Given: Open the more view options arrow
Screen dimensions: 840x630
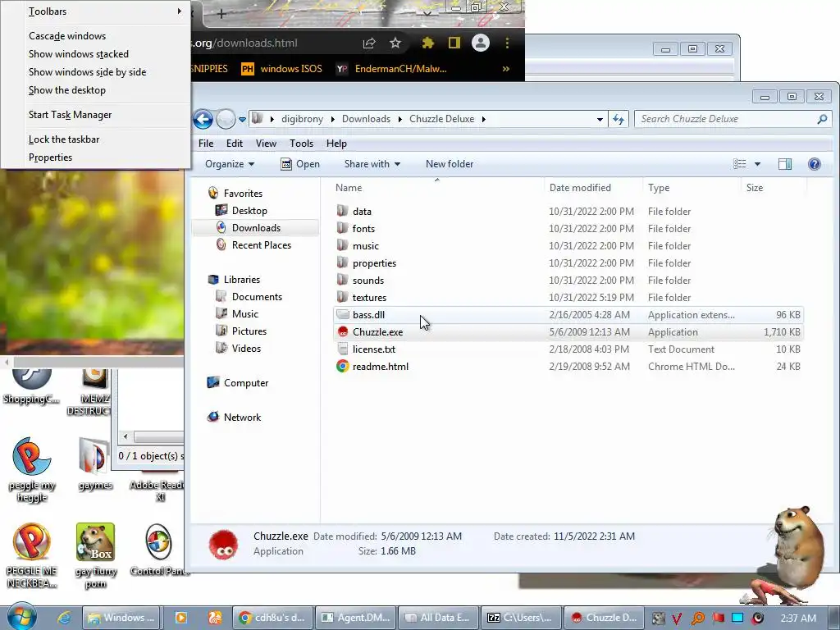Looking at the screenshot, I should click(x=757, y=164).
